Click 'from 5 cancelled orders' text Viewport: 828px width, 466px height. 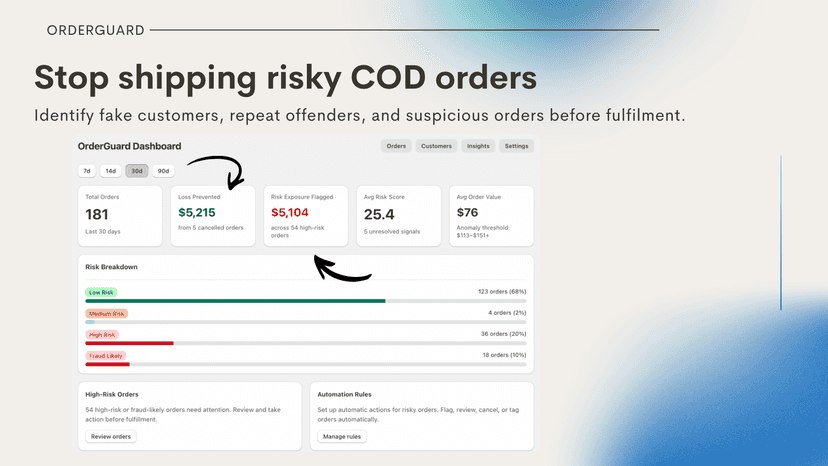211,228
